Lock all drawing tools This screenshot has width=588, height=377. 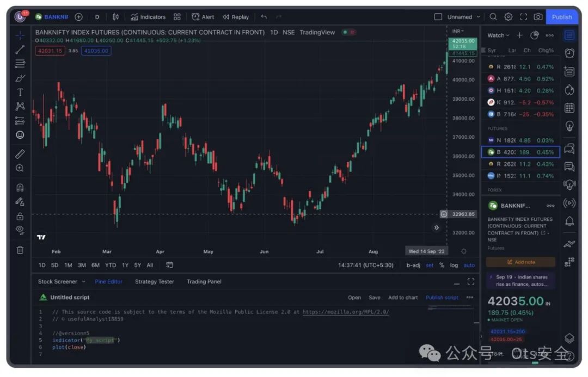(x=20, y=216)
